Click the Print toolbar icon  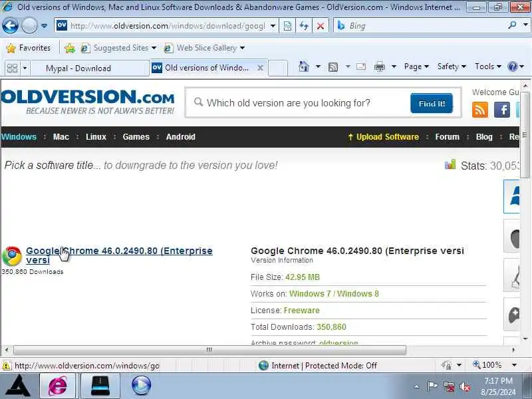(x=380, y=67)
